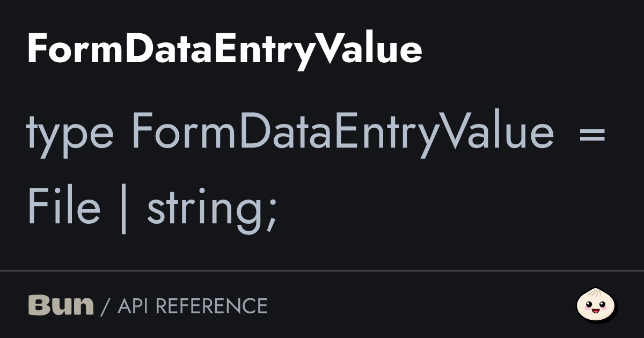
Task: Click the Bun dumpling mascot icon
Action: point(596,305)
